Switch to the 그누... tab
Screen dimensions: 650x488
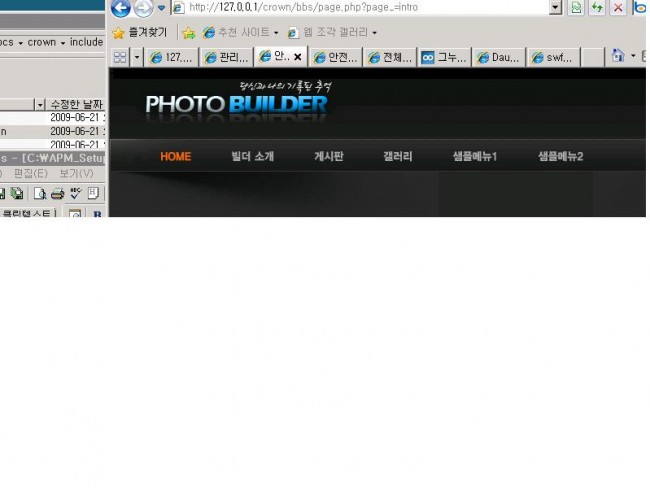pos(444,57)
